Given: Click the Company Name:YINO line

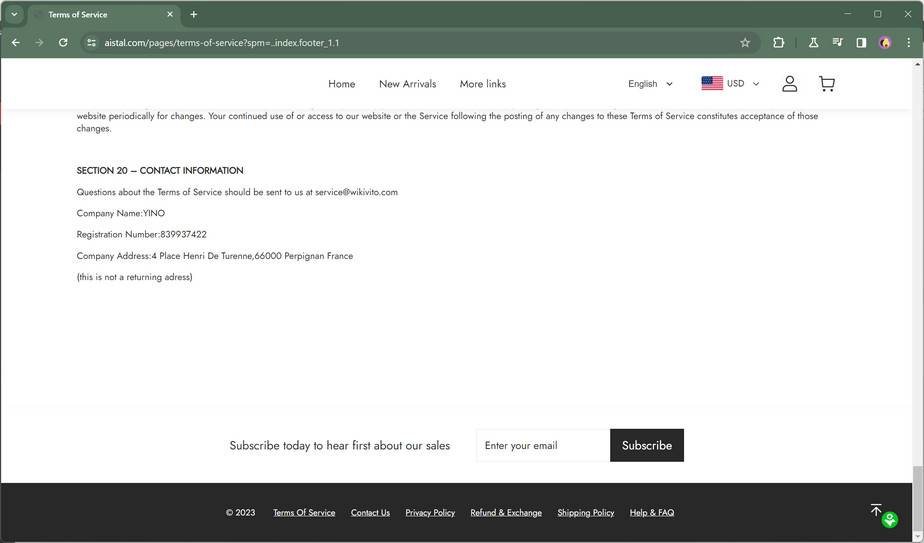Looking at the screenshot, I should [121, 213].
